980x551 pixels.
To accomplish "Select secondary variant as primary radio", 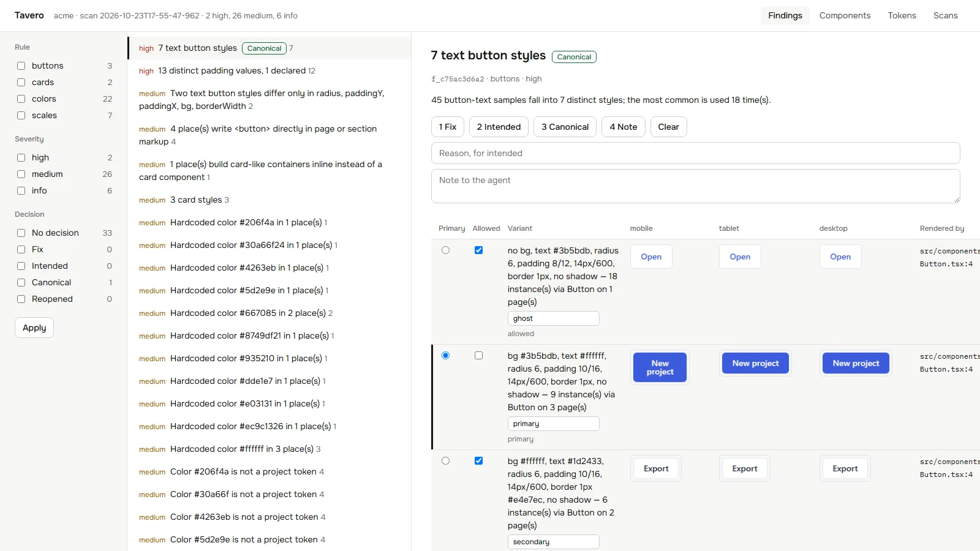I will point(445,460).
